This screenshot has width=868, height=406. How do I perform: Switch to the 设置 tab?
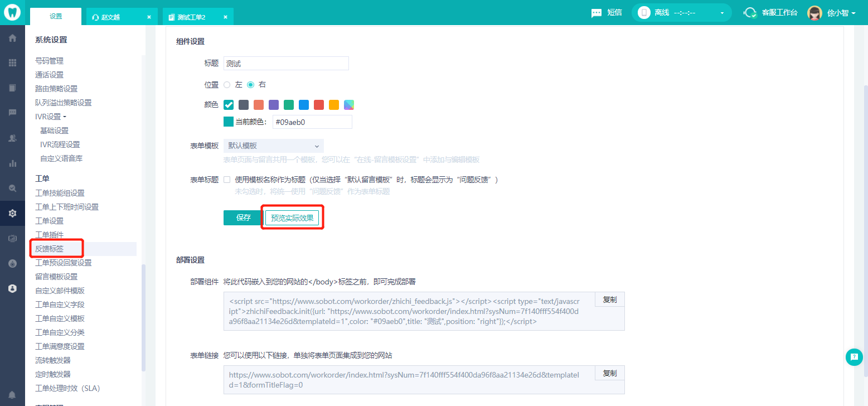point(56,16)
